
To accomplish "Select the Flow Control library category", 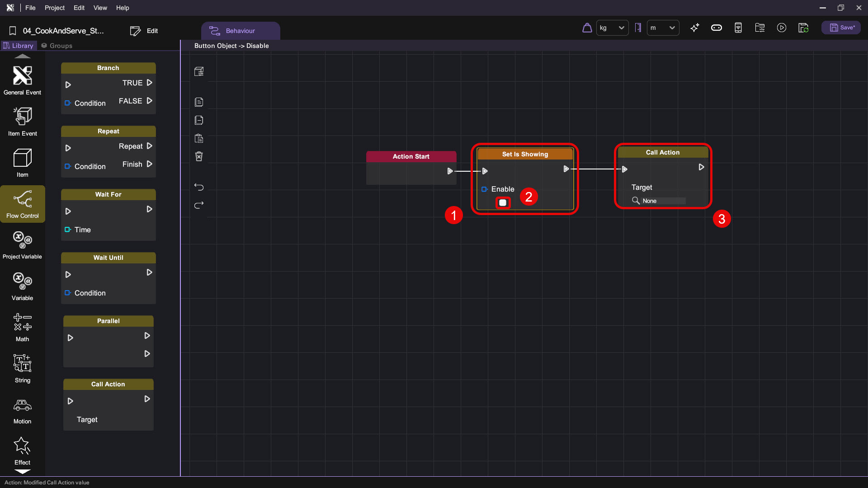I will [23, 204].
